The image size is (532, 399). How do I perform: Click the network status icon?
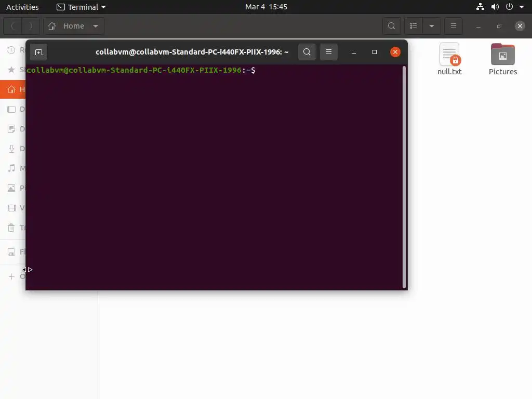click(x=480, y=7)
